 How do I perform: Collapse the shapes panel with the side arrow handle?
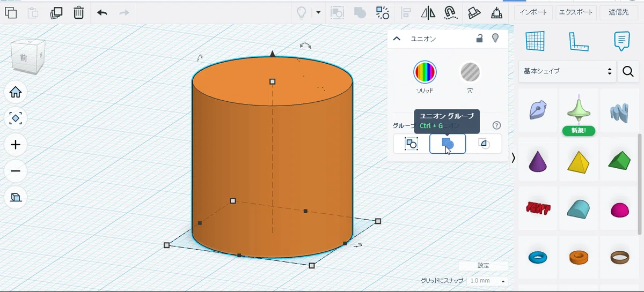coord(513,158)
